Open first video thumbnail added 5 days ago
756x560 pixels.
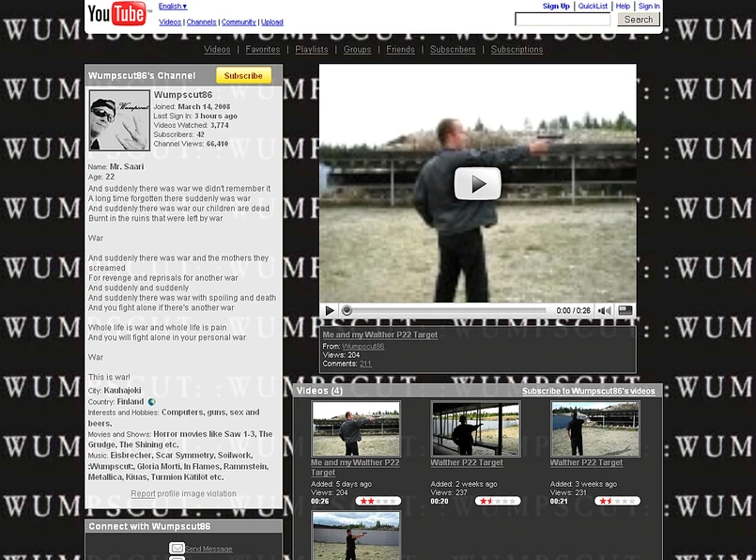coord(356,429)
